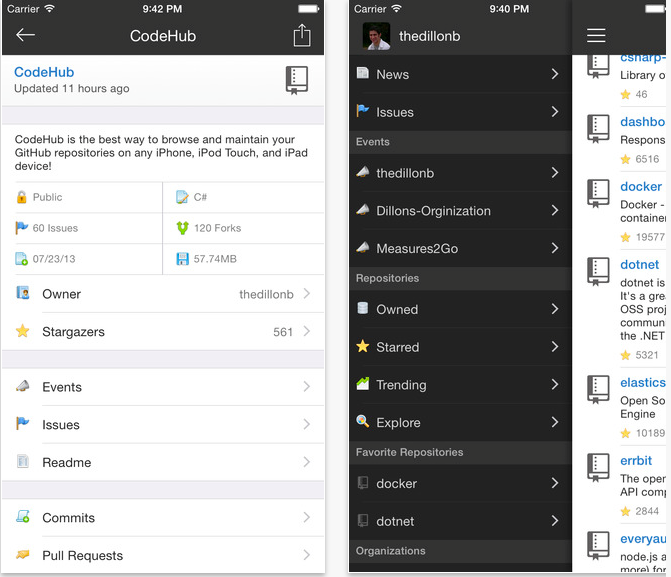Open chevron on left-screen Events row
671x577 pixels.
point(306,387)
